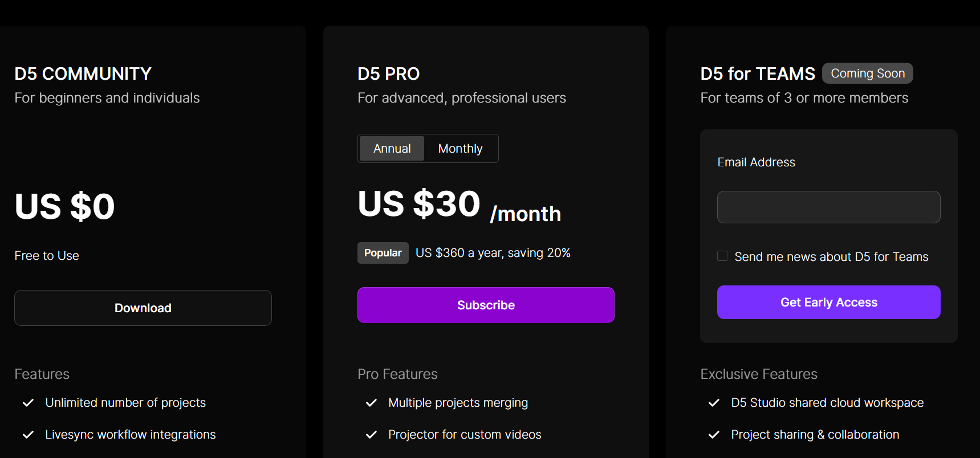This screenshot has height=458, width=980.
Task: Click checkmark beside Unlimited number of projects
Action: click(x=28, y=403)
